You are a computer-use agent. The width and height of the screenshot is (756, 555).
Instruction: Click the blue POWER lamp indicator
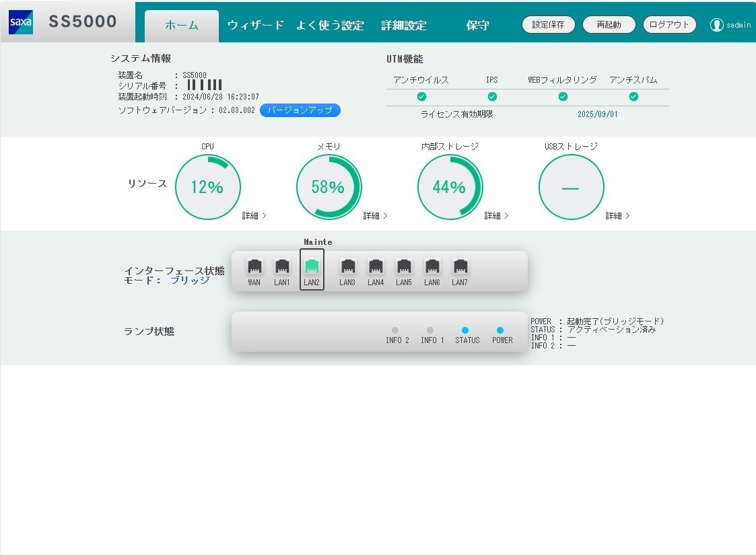[500, 330]
